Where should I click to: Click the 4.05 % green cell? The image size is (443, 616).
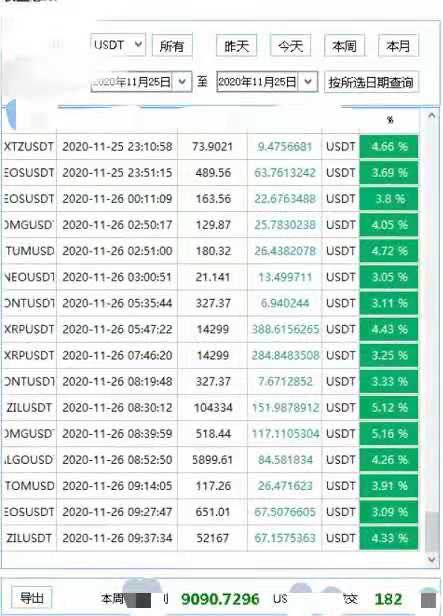tap(389, 225)
